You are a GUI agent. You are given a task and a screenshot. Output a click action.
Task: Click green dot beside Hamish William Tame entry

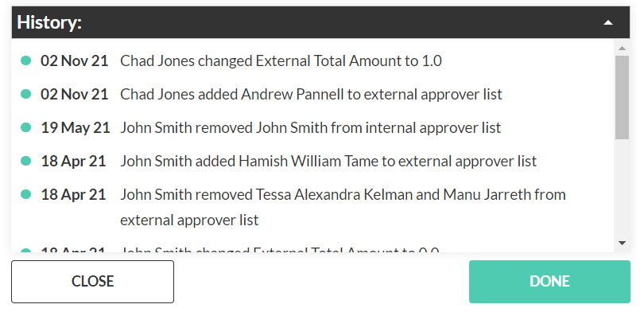[26, 160]
